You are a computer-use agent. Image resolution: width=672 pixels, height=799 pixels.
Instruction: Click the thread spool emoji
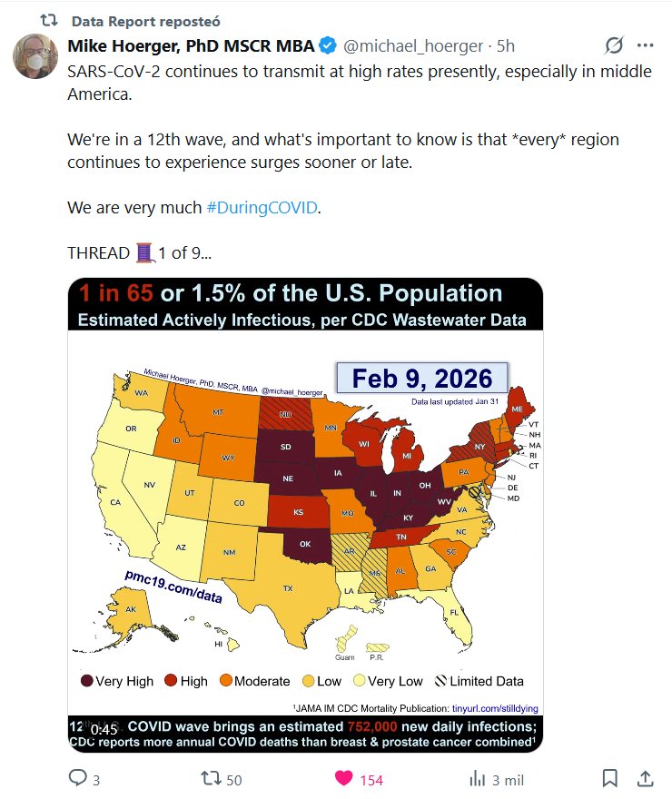(145, 252)
